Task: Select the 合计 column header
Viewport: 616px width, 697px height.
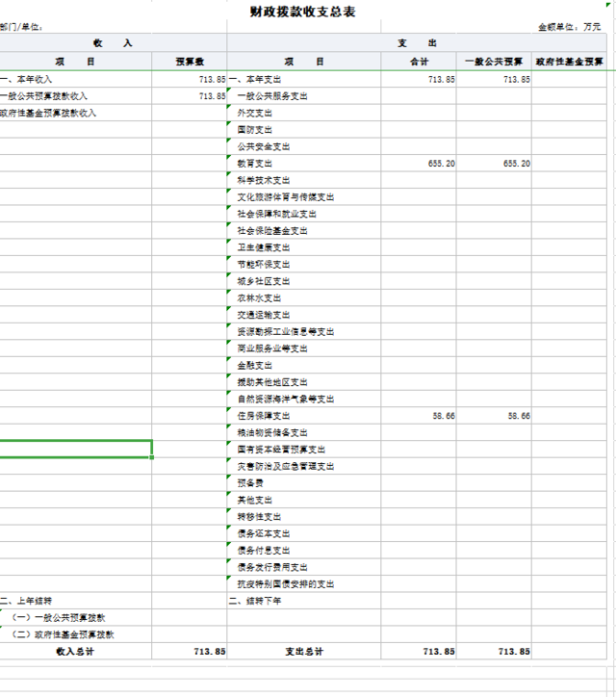Action: pyautogui.click(x=419, y=62)
